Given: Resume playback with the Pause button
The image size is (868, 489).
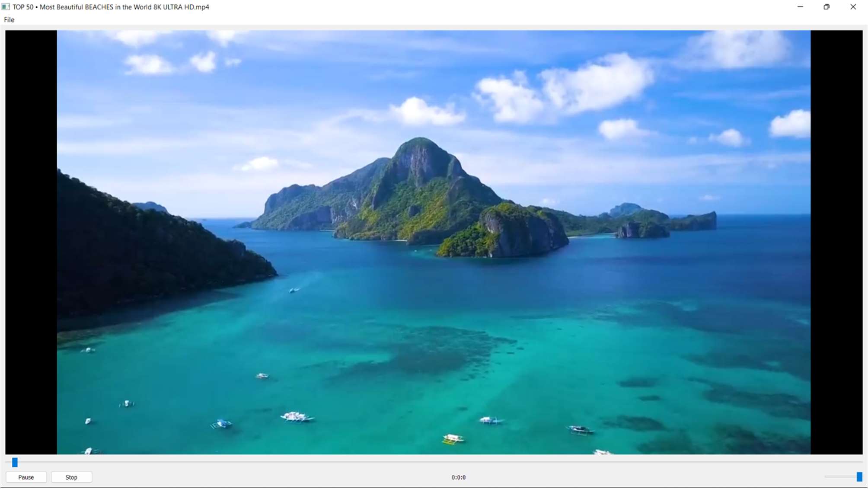Looking at the screenshot, I should [26, 477].
